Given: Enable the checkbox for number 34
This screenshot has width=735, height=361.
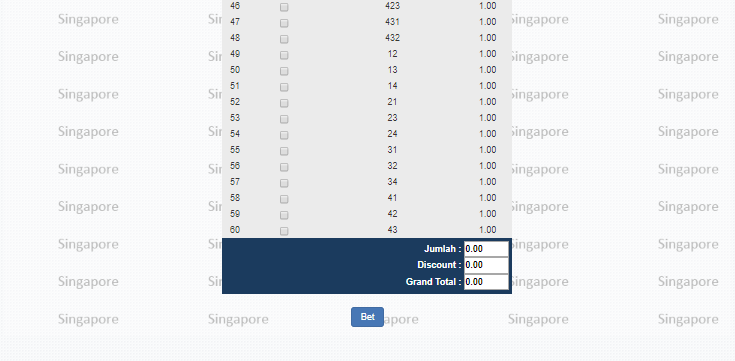Looking at the screenshot, I should click(284, 183).
